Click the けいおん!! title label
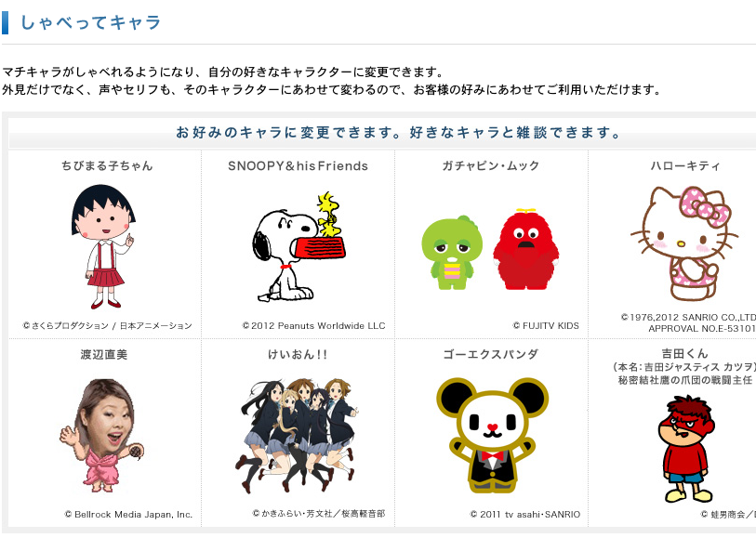 pos(298,355)
